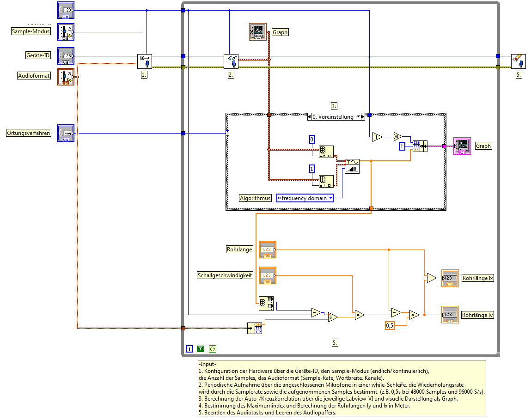Image resolution: width=531 pixels, height=420 pixels.
Task: Click the case selector terminal '?'
Action: 227,133
